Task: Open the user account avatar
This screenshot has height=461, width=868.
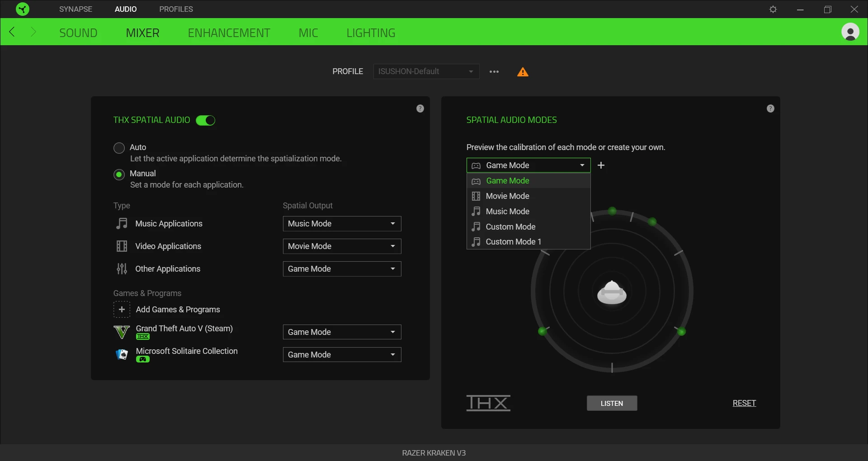Action: (850, 32)
